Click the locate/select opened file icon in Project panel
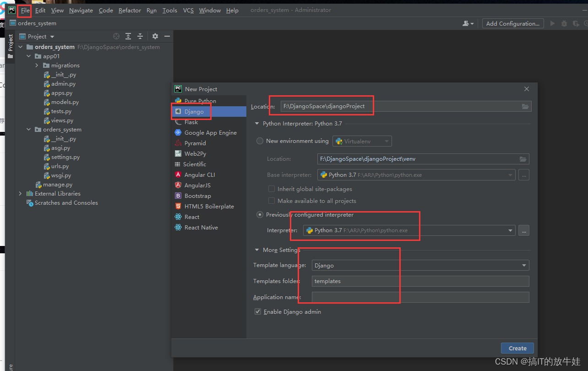 point(116,36)
